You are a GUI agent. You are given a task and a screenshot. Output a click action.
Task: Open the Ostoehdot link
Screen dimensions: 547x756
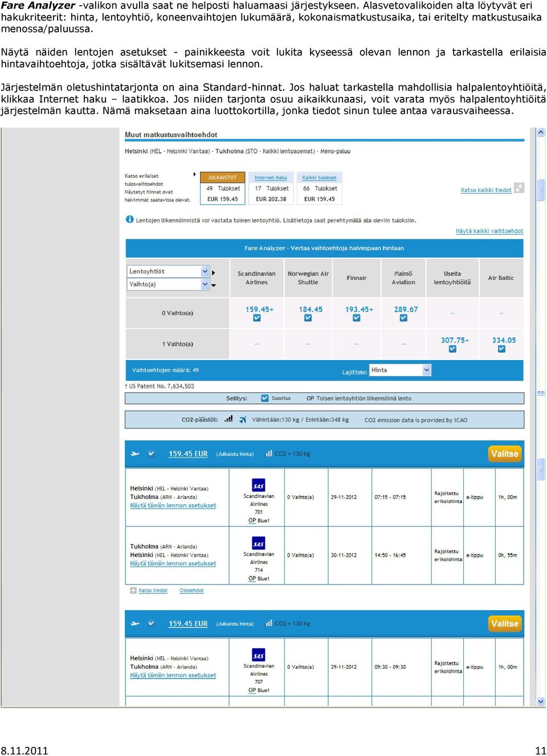coord(191,591)
